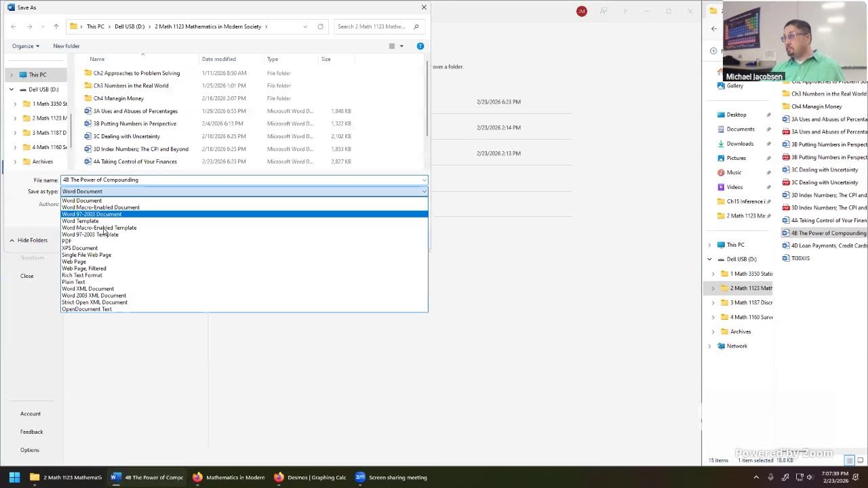Open the address bar previous locations dropdown

tap(304, 26)
